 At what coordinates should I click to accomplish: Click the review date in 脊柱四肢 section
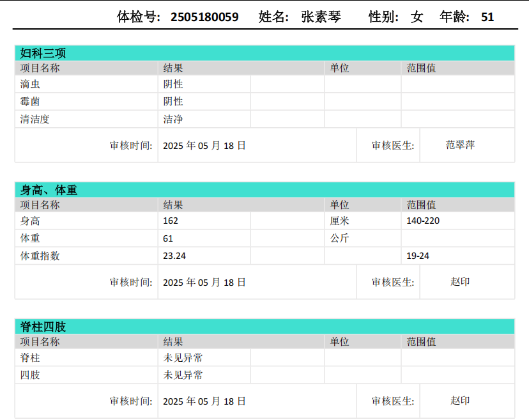pos(204,401)
